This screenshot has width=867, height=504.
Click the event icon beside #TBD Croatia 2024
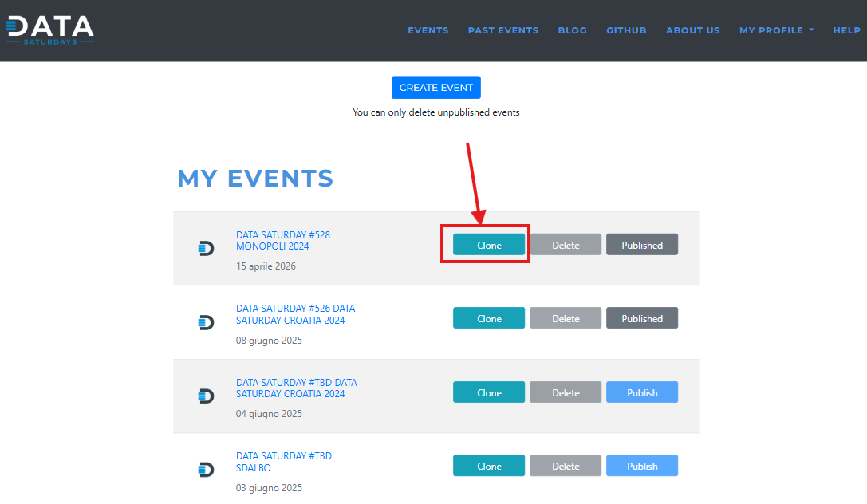207,396
